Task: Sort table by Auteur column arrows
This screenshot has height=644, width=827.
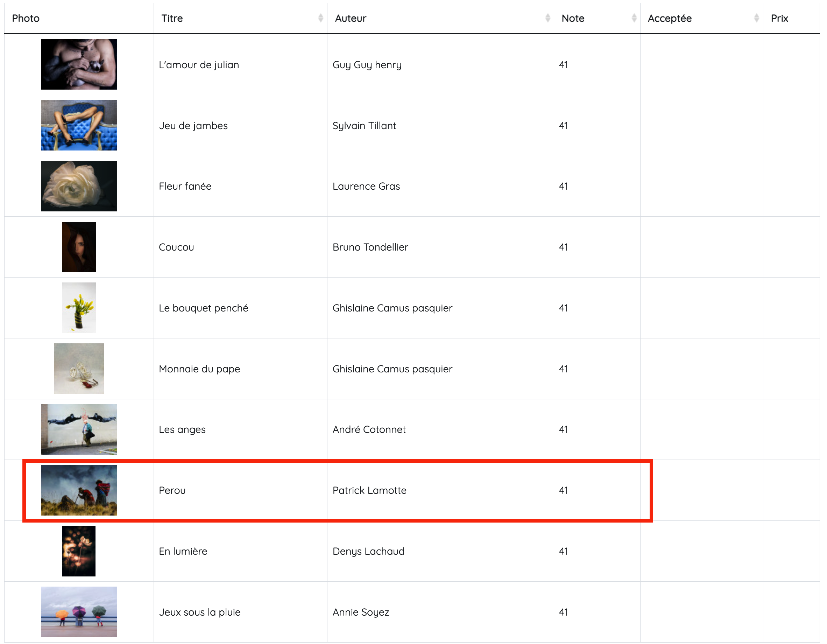Action: point(547,18)
